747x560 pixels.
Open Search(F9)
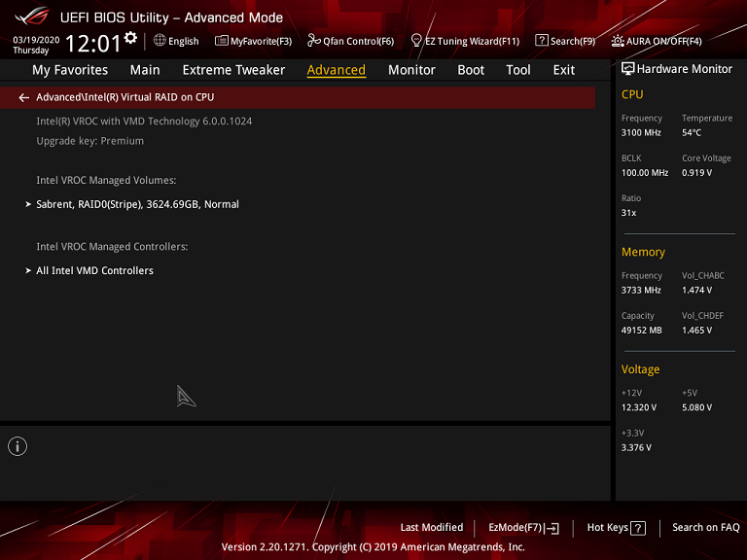[573, 42]
